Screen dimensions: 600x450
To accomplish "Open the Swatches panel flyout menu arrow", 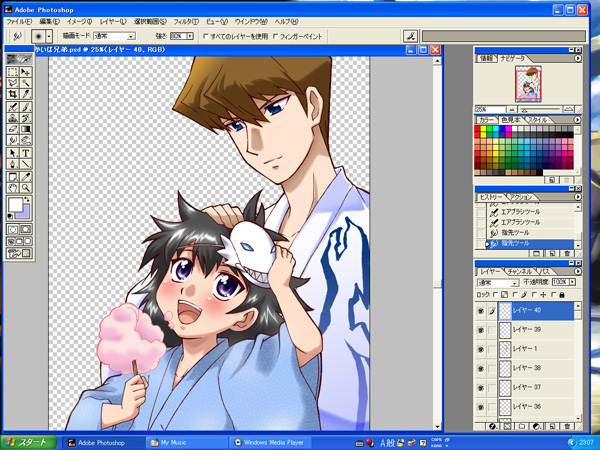I will (x=577, y=120).
